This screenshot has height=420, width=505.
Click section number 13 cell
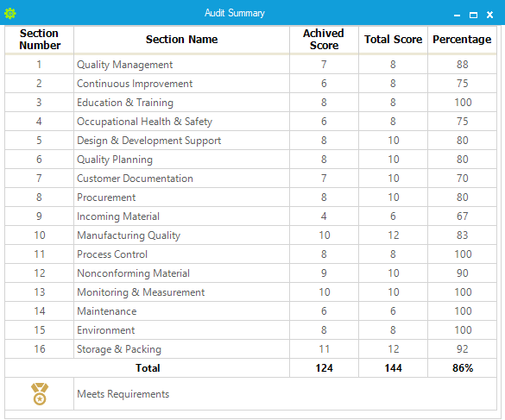coord(40,292)
